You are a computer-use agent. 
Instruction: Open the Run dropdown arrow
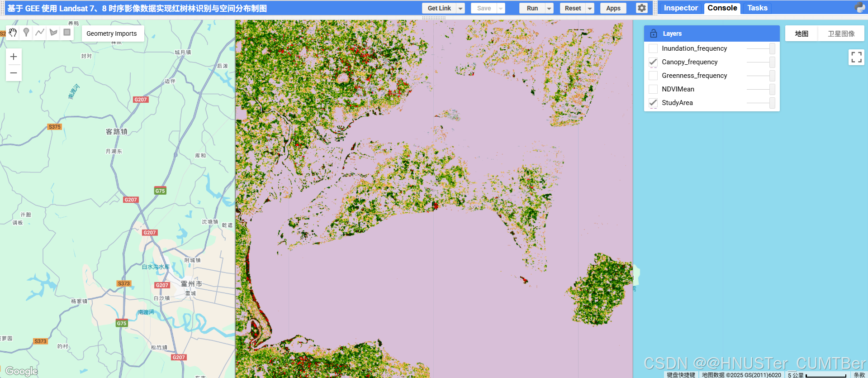tap(549, 8)
